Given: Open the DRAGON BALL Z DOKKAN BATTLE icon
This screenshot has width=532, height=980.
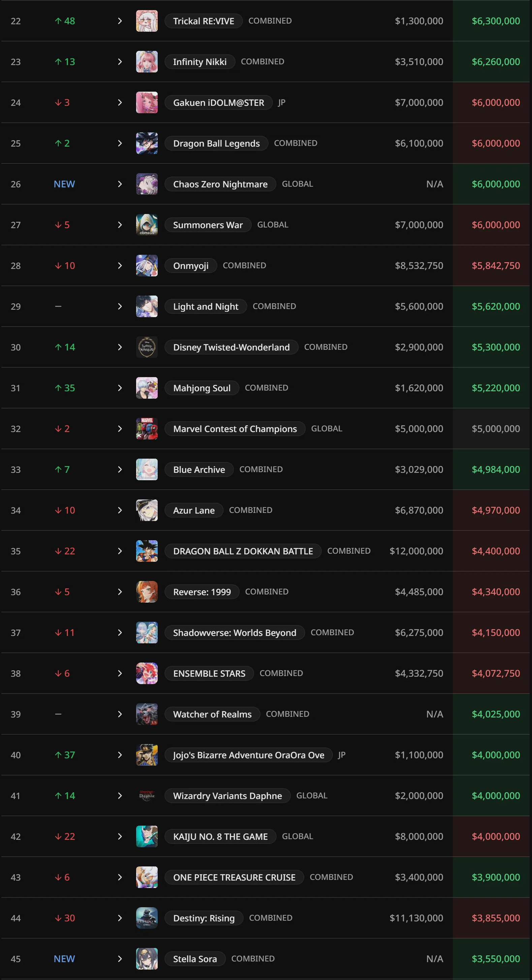Looking at the screenshot, I should [x=147, y=551].
